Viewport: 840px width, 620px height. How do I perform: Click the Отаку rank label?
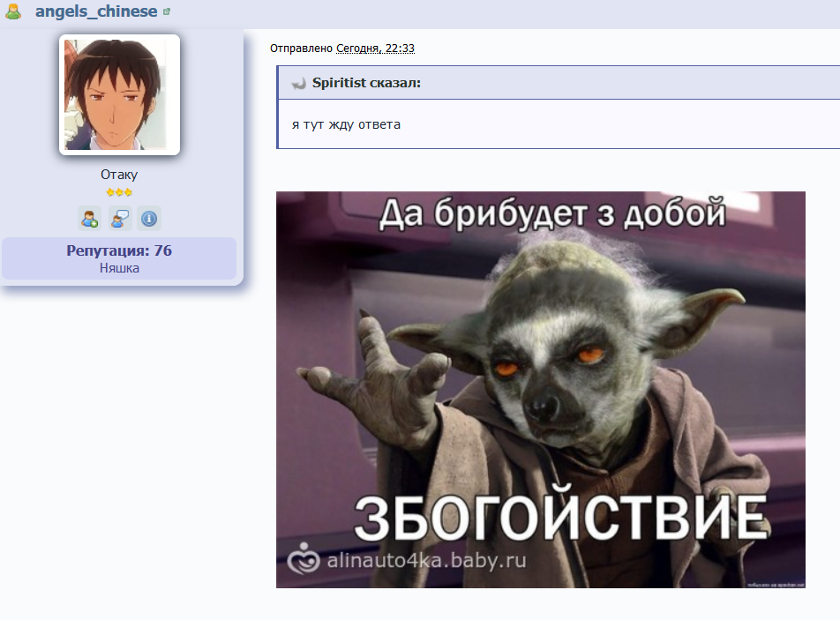(x=119, y=175)
